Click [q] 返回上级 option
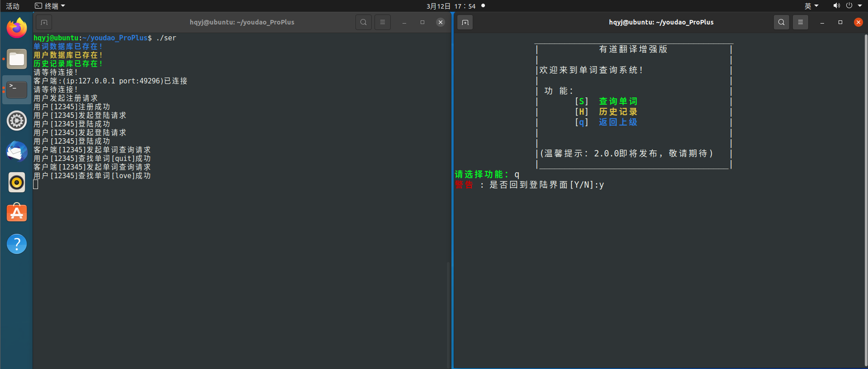 tap(606, 122)
